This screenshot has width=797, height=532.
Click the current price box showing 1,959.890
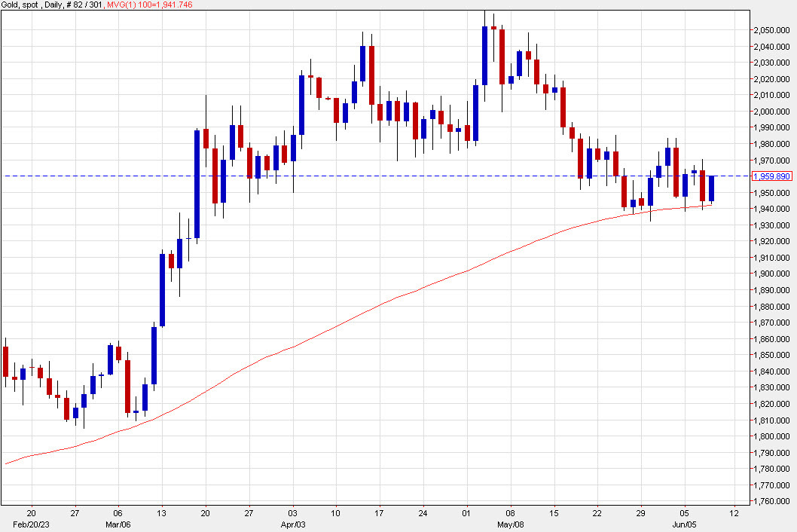(773, 176)
